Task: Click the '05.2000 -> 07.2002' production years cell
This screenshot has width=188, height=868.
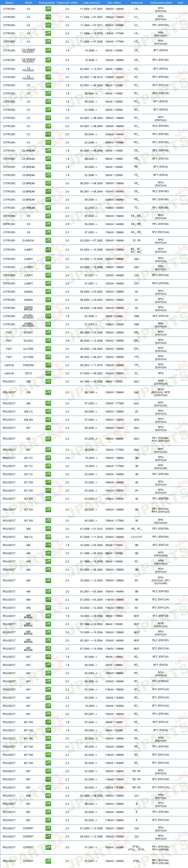Action: (x=91, y=240)
